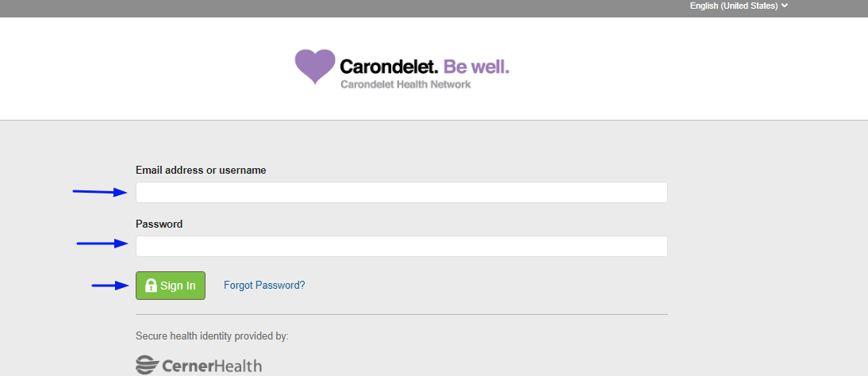Image resolution: width=868 pixels, height=376 pixels.
Task: Click the "Email address or username" label
Action: click(x=201, y=171)
